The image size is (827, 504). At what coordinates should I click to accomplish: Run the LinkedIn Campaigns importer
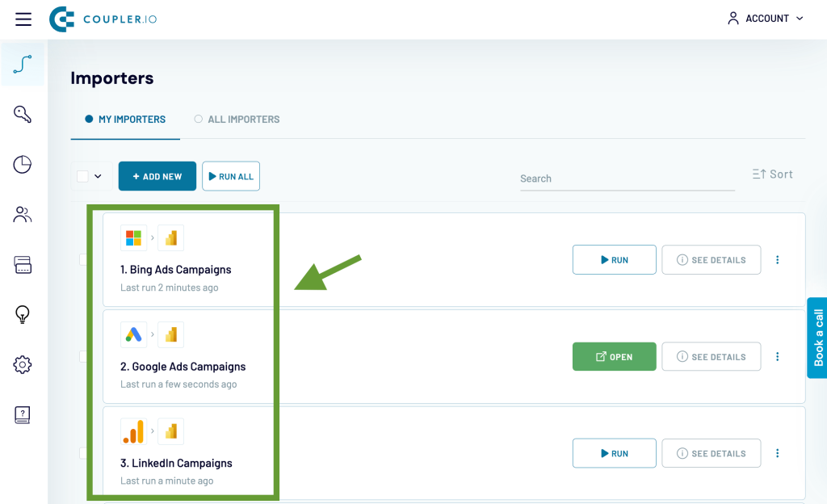pos(615,453)
